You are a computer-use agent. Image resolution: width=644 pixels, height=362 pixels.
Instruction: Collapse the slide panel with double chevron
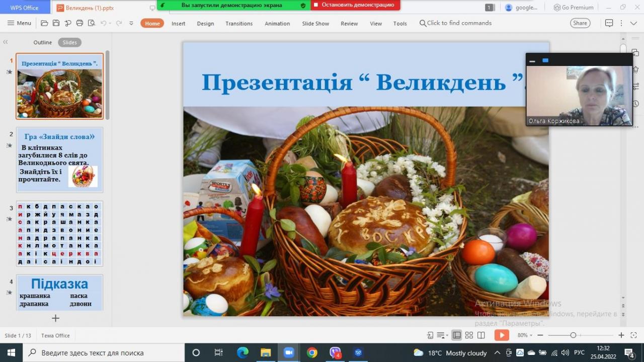click(x=6, y=42)
